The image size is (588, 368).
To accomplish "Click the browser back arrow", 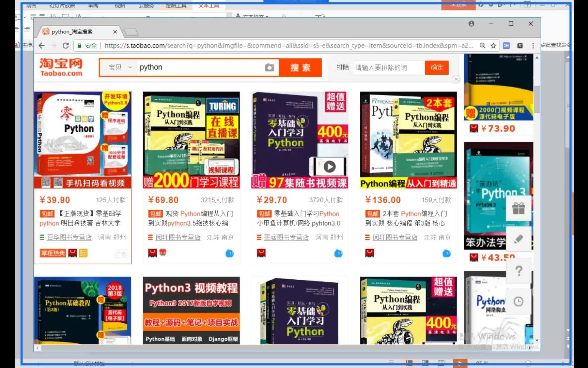I will point(42,46).
